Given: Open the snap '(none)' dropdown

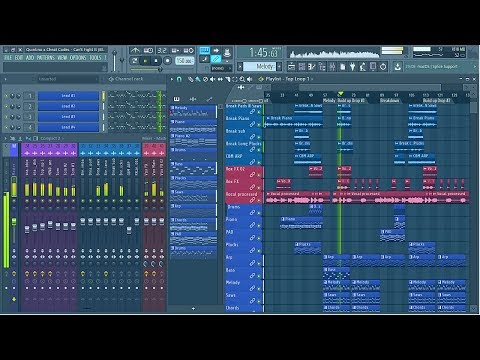Looking at the screenshot, I should point(221,68).
